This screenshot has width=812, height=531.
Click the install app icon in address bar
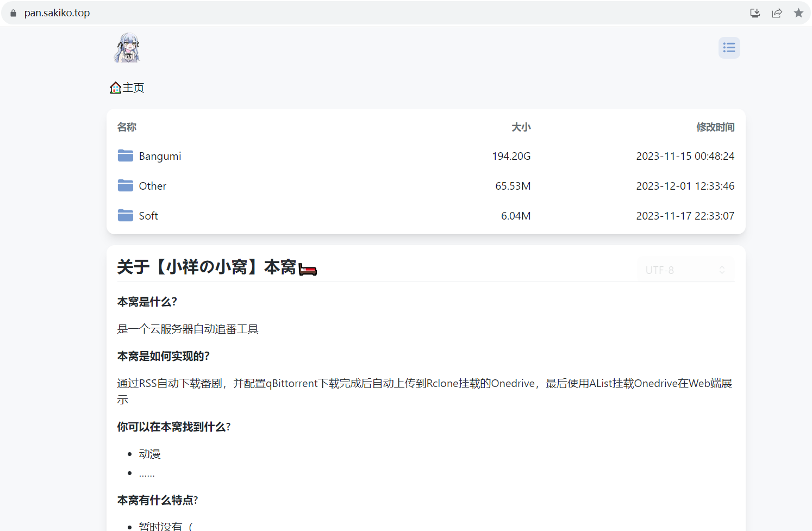[x=755, y=13]
